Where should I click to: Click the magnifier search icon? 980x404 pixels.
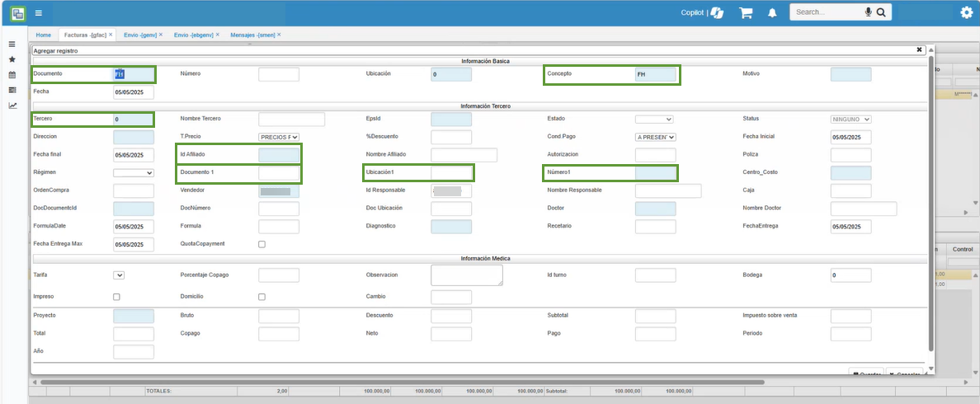881,12
